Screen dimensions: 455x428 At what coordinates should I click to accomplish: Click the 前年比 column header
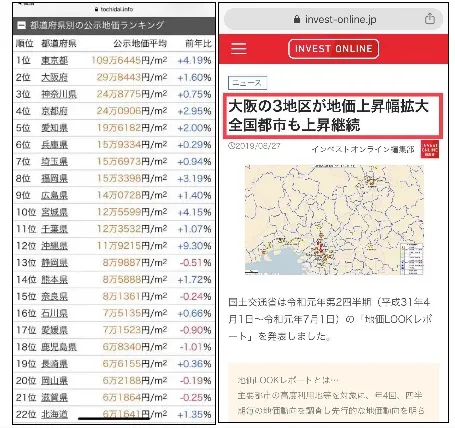(198, 43)
